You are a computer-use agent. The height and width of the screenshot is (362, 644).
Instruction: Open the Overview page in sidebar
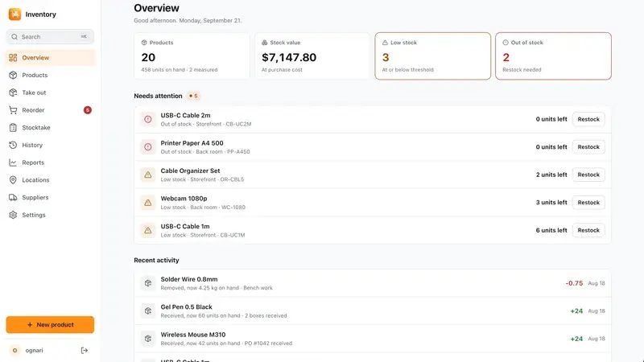point(50,57)
